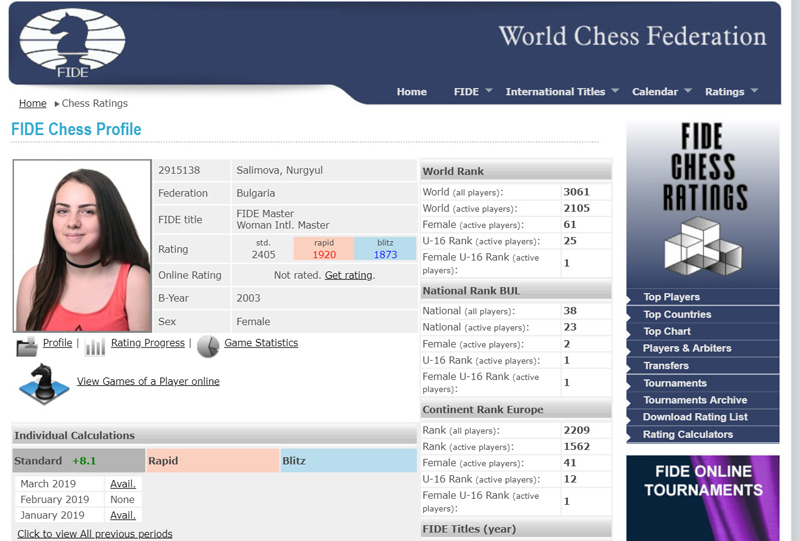Open View Games of a Player online

tap(148, 381)
